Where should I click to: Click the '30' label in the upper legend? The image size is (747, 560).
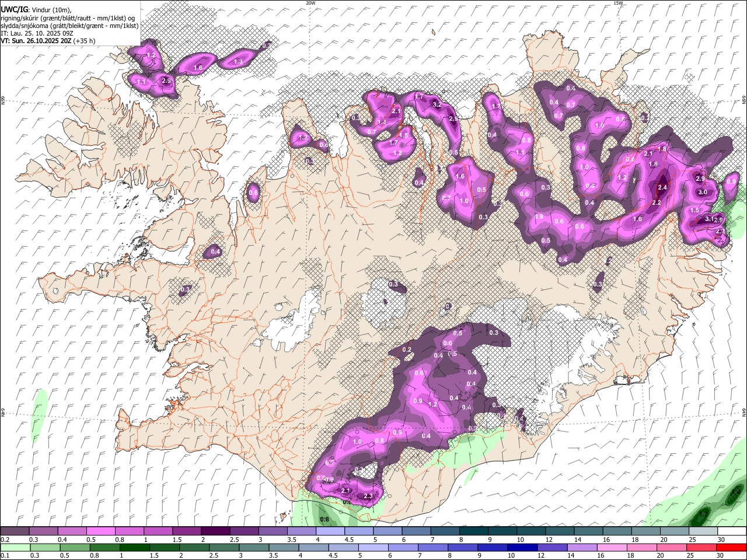pyautogui.click(x=721, y=540)
